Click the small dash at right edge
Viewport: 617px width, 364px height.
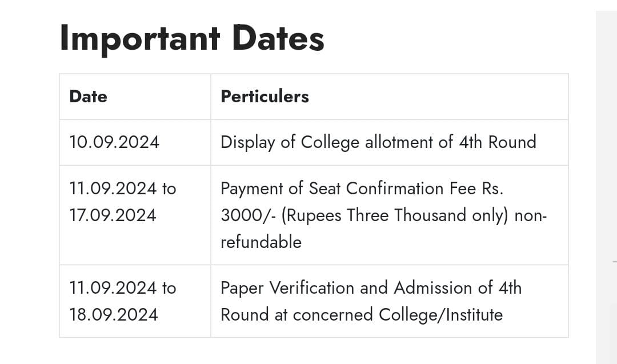coord(615,261)
